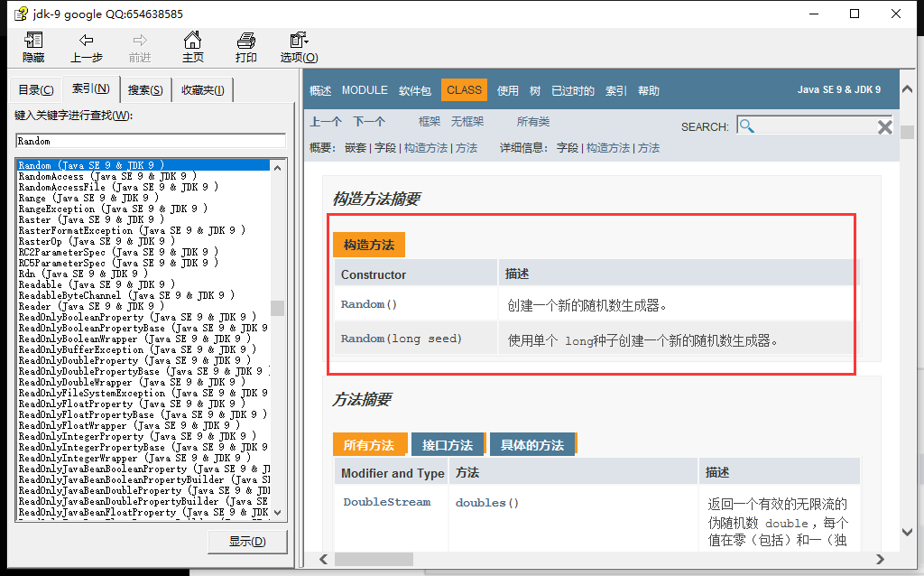Open the Options (选项) toolbar icon
The height and width of the screenshot is (576, 924).
coord(299,40)
